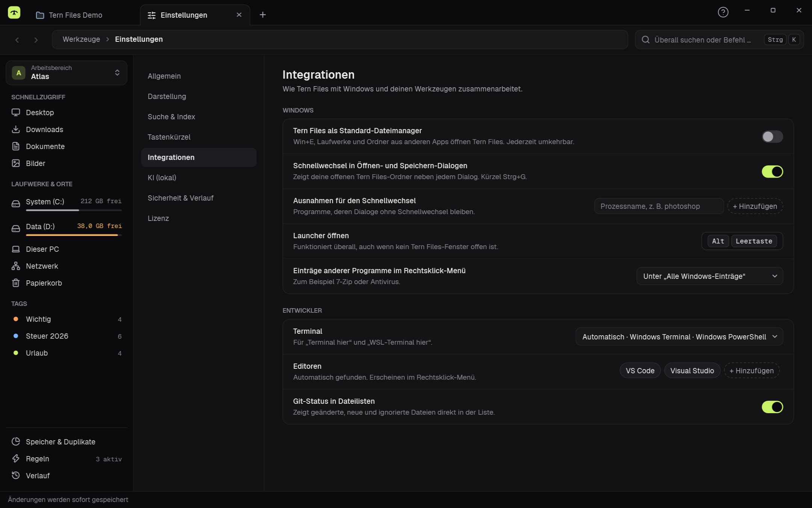
Task: Select the Wichtig orange tag
Action: pyautogui.click(x=67, y=319)
